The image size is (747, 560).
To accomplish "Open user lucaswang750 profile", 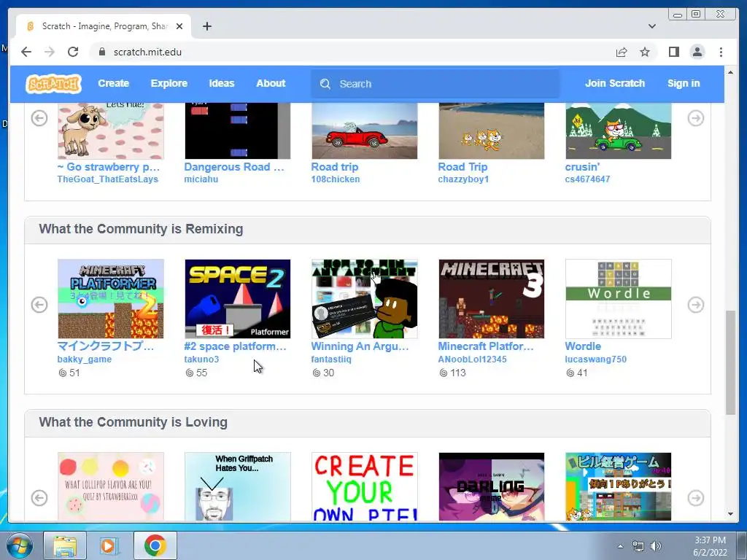I will point(595,359).
